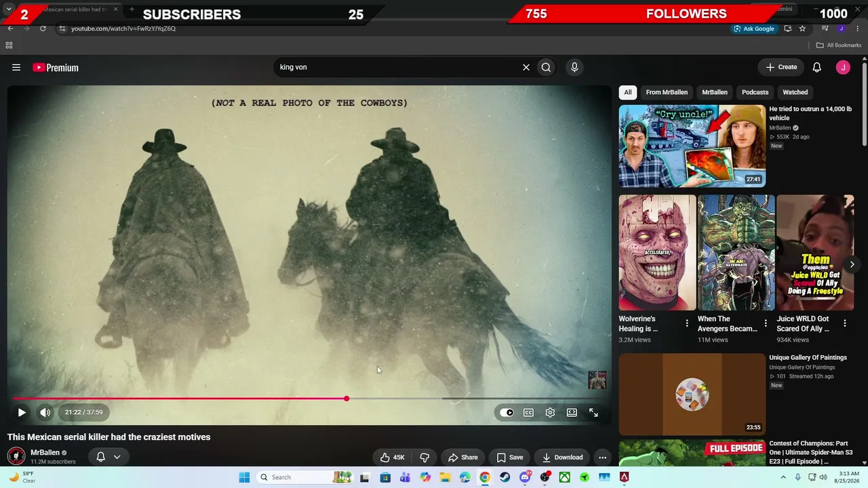
Task: Turn on closed captions
Action: [x=528, y=412]
